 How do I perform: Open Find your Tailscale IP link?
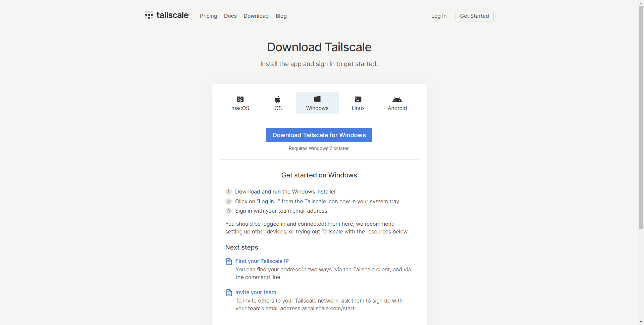tap(262, 261)
